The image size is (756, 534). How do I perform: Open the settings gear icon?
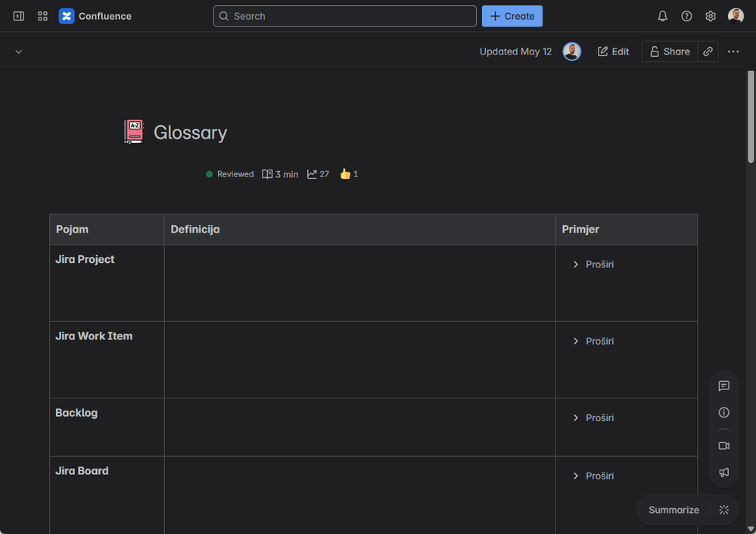point(710,16)
